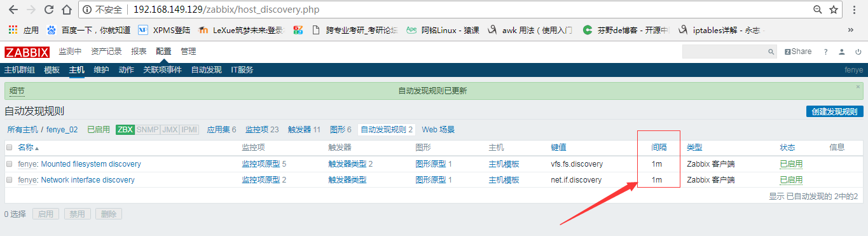Open the 百度一下 bookmark
The image size is (868, 236).
[x=88, y=30]
